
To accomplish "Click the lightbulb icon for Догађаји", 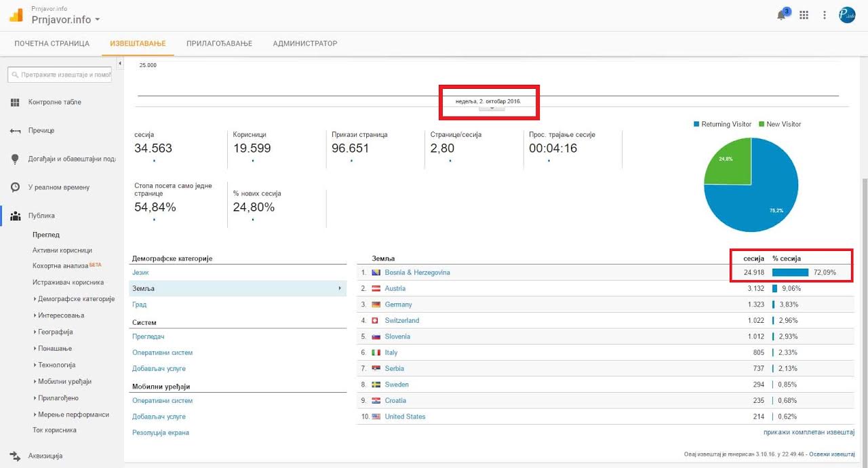I will coord(15,159).
